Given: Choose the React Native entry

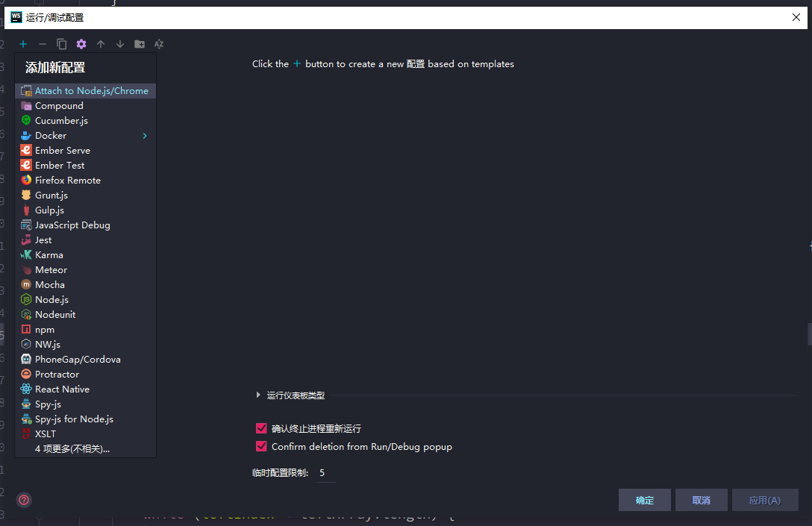Looking at the screenshot, I should pos(85,389).
